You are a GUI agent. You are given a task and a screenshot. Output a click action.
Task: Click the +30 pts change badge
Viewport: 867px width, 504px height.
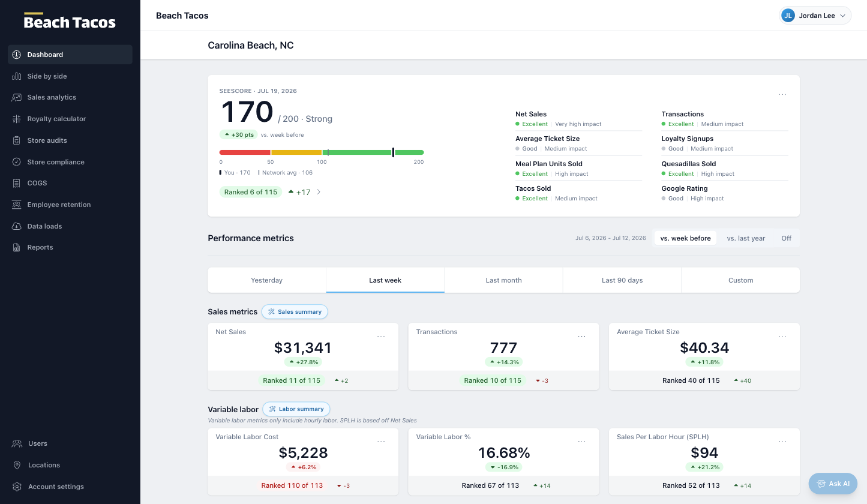pyautogui.click(x=239, y=135)
